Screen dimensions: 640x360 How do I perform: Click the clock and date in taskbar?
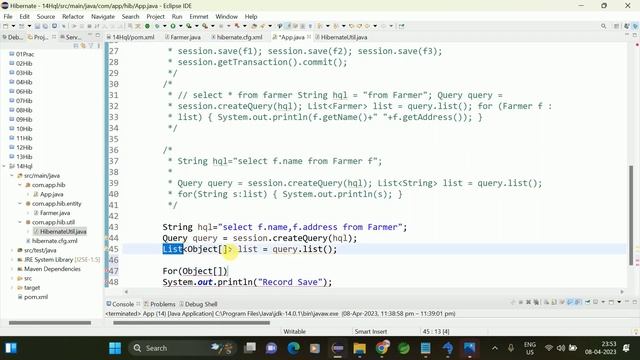pyautogui.click(x=600, y=348)
